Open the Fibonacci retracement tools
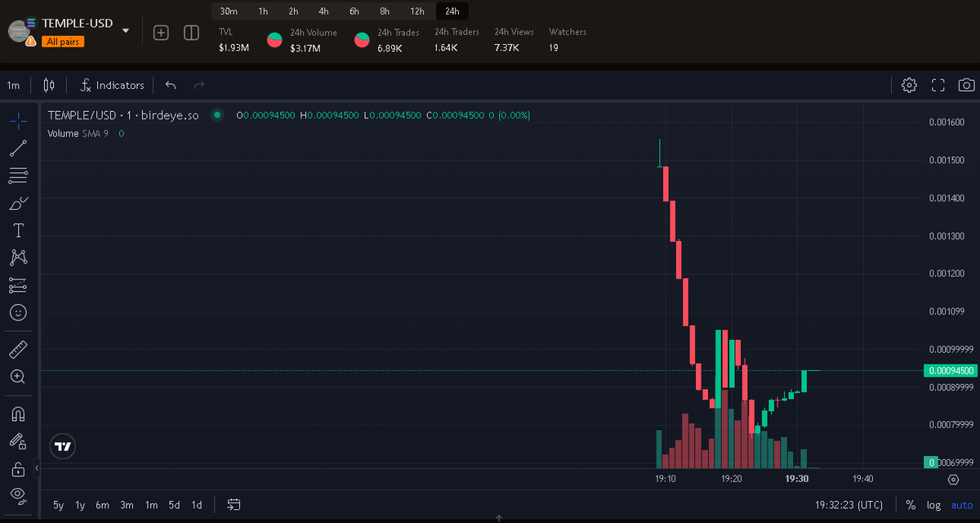980x523 pixels. (x=18, y=175)
